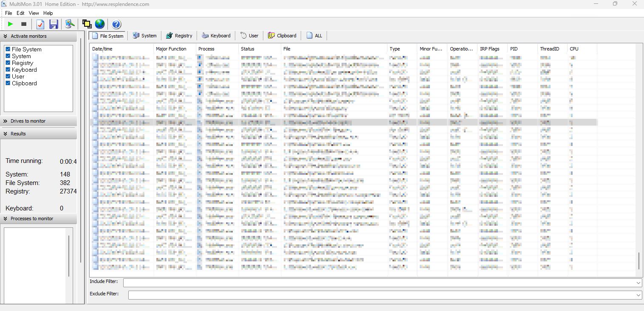Viewport: 644px width, 311px height.
Task: Select the ALL results tab
Action: point(314,36)
